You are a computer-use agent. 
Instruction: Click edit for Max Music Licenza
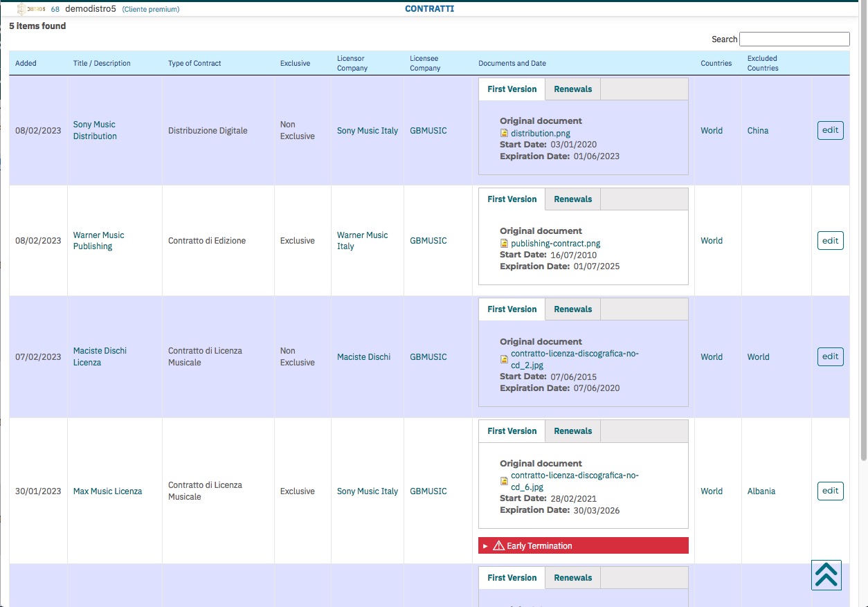click(x=831, y=491)
